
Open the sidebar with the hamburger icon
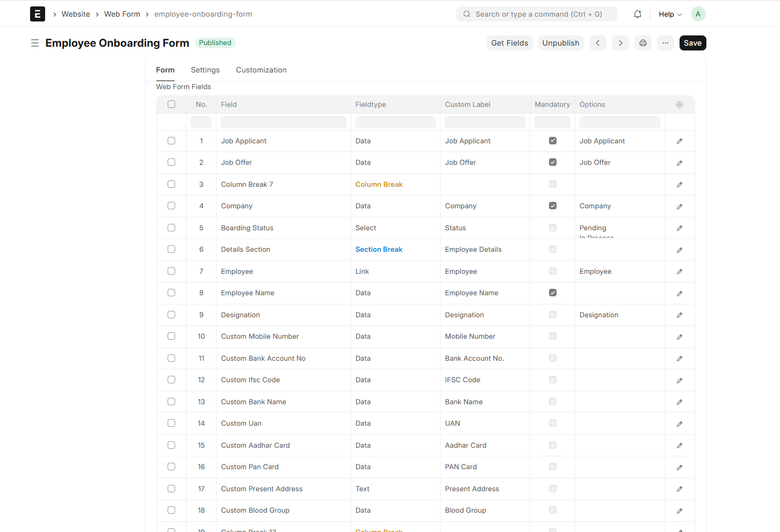pyautogui.click(x=35, y=42)
